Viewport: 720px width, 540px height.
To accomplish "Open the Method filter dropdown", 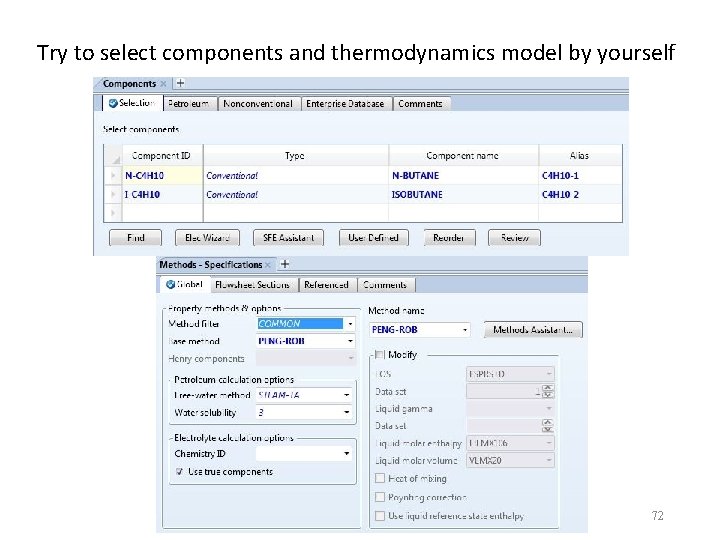I will click(x=350, y=324).
